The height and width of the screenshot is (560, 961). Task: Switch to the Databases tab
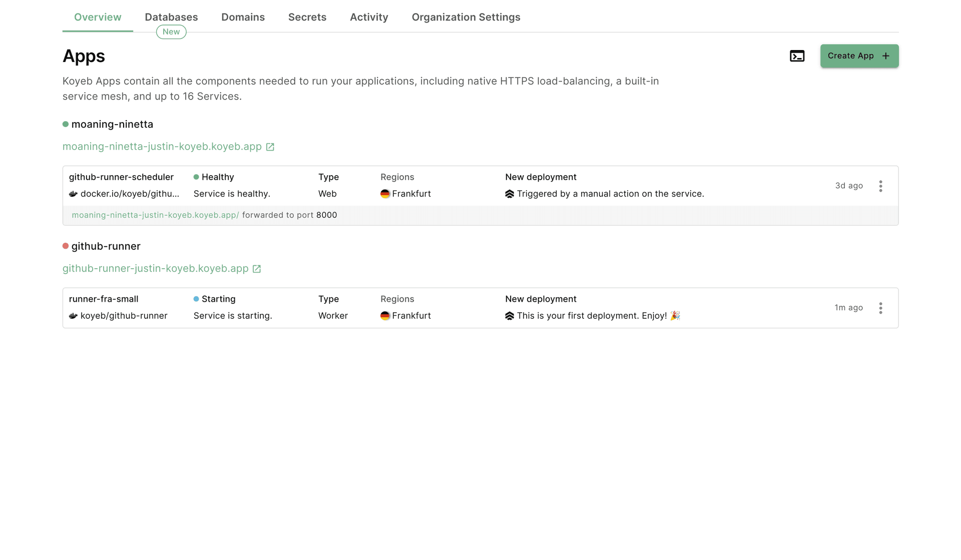pyautogui.click(x=171, y=17)
